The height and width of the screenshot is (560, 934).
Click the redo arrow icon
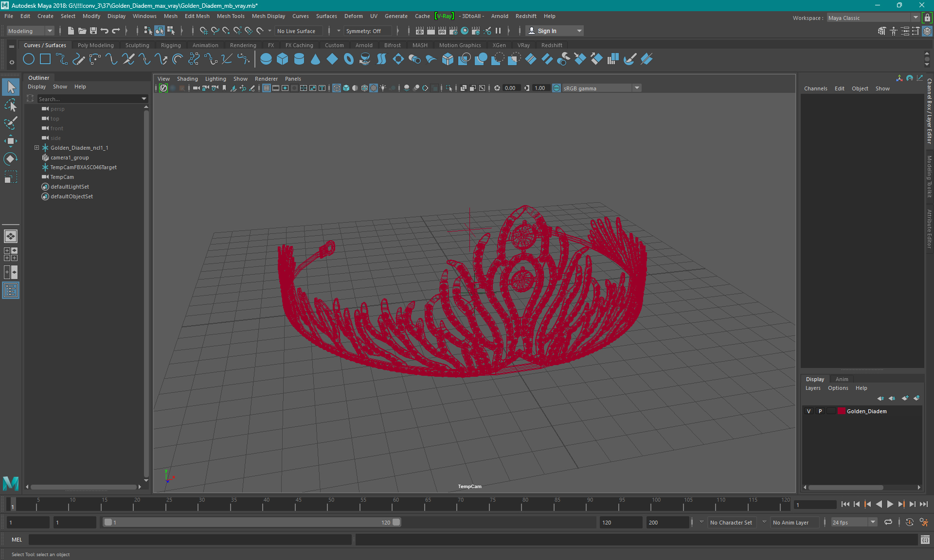(x=116, y=31)
